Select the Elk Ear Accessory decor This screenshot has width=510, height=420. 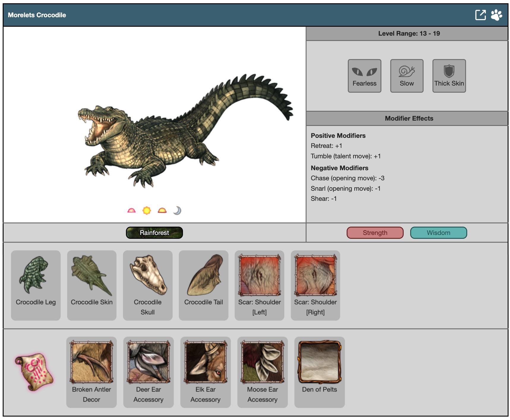(206, 372)
